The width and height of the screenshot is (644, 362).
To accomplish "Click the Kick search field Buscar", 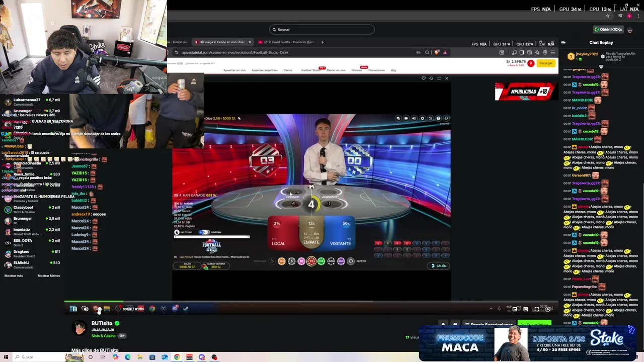I will 322,29.
